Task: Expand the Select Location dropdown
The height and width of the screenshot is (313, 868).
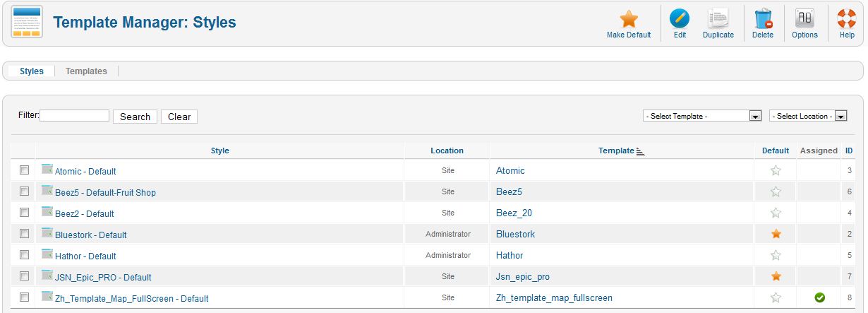Action: [x=807, y=116]
